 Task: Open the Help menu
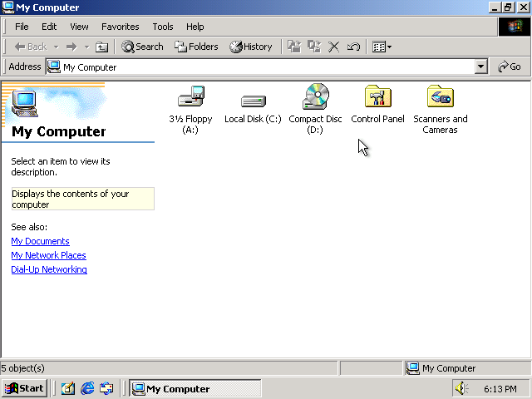pyautogui.click(x=195, y=27)
